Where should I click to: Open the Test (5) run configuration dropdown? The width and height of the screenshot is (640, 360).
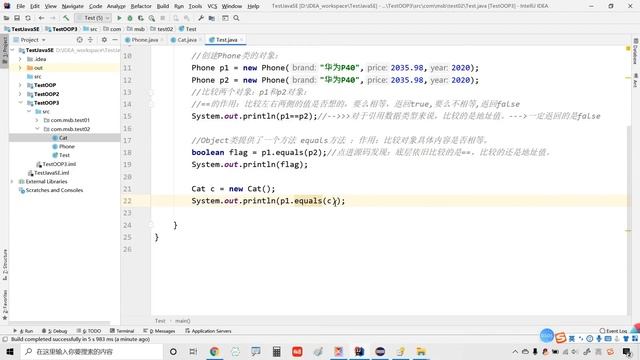click(x=93, y=18)
